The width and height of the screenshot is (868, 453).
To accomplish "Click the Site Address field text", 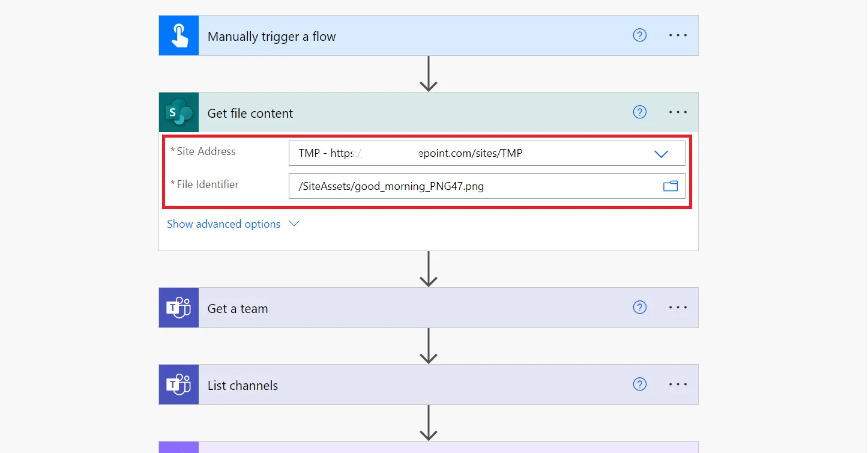I will point(411,153).
